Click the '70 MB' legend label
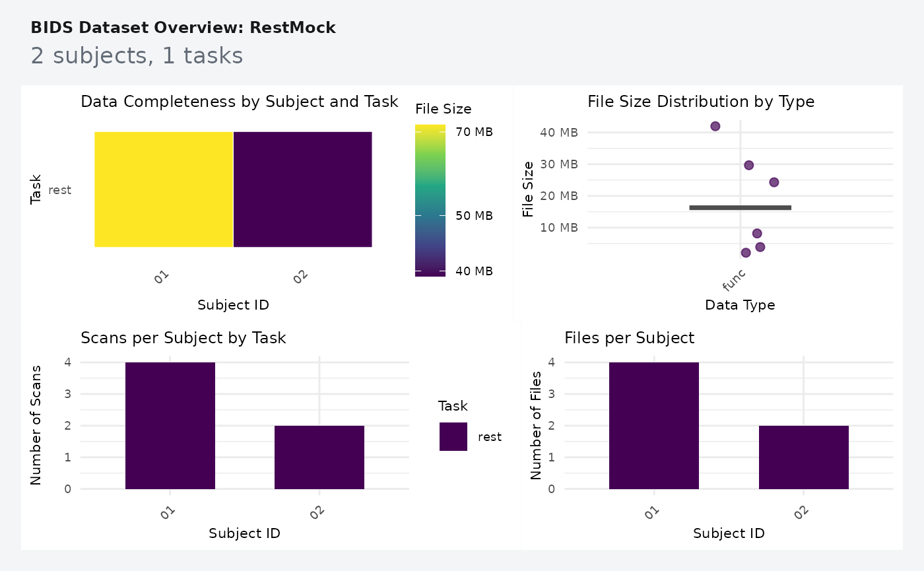This screenshot has width=924, height=571. [475, 132]
